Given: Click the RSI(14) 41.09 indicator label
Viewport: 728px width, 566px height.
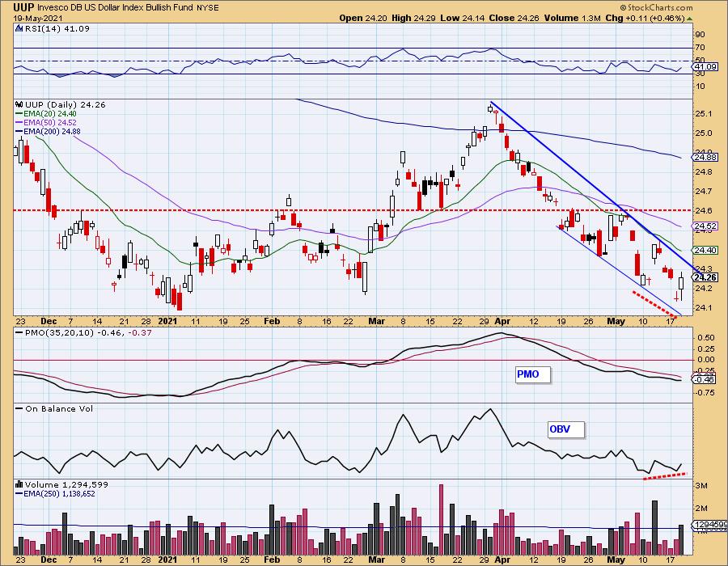Looking at the screenshot, I should (57, 28).
